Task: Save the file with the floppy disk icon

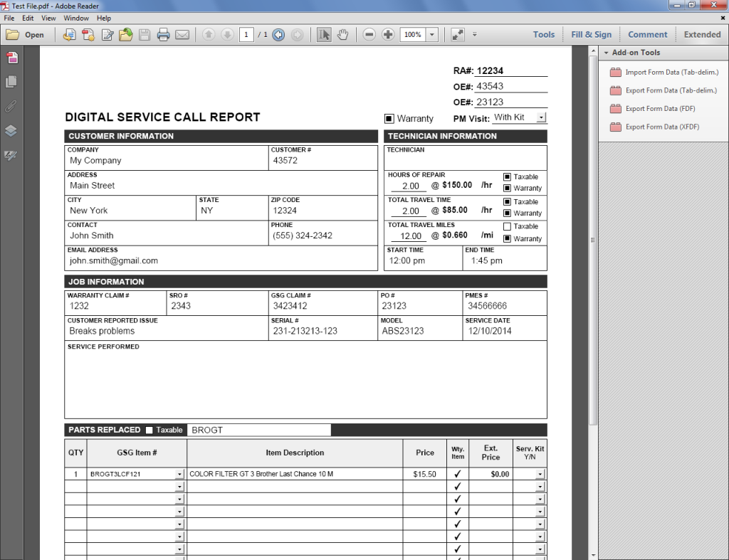Action: pos(144,34)
